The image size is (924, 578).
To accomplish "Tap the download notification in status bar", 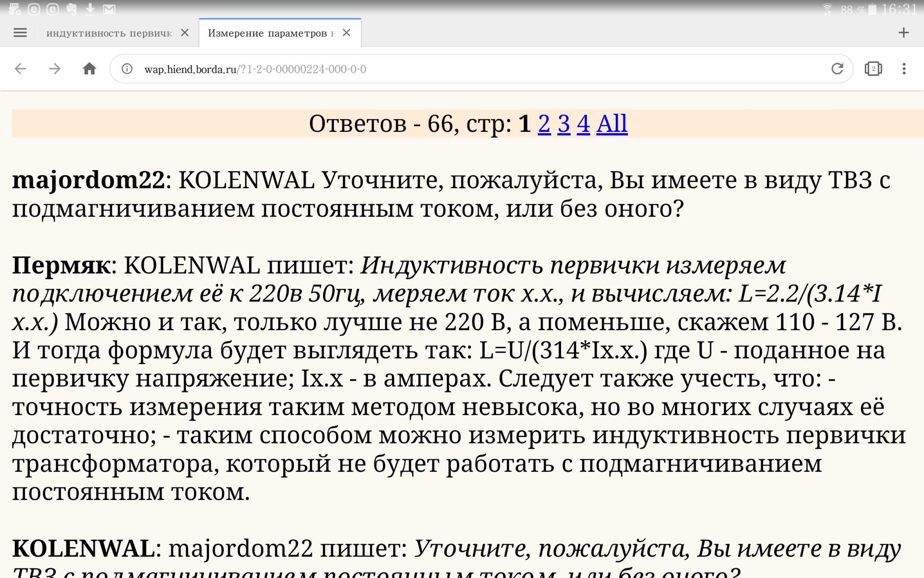I will 90,9.
